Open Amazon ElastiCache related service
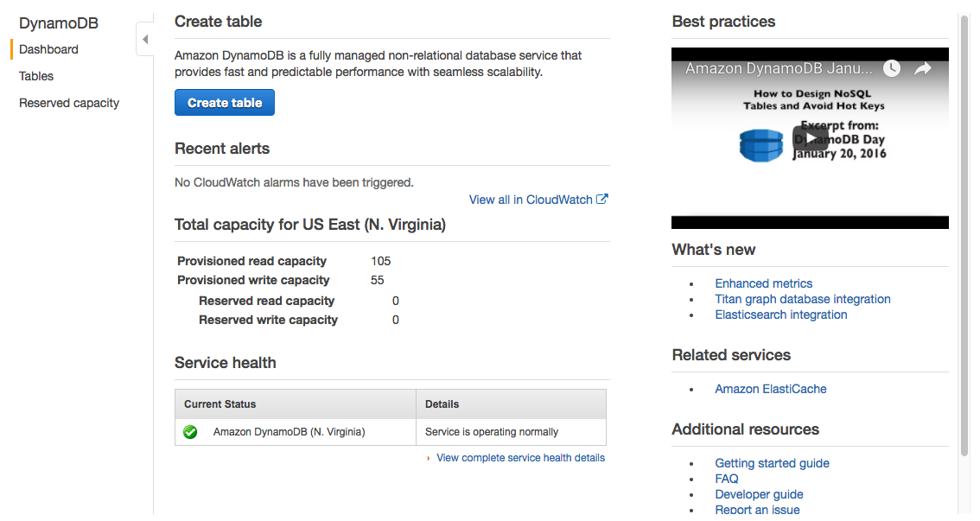This screenshot has width=980, height=521. point(770,389)
